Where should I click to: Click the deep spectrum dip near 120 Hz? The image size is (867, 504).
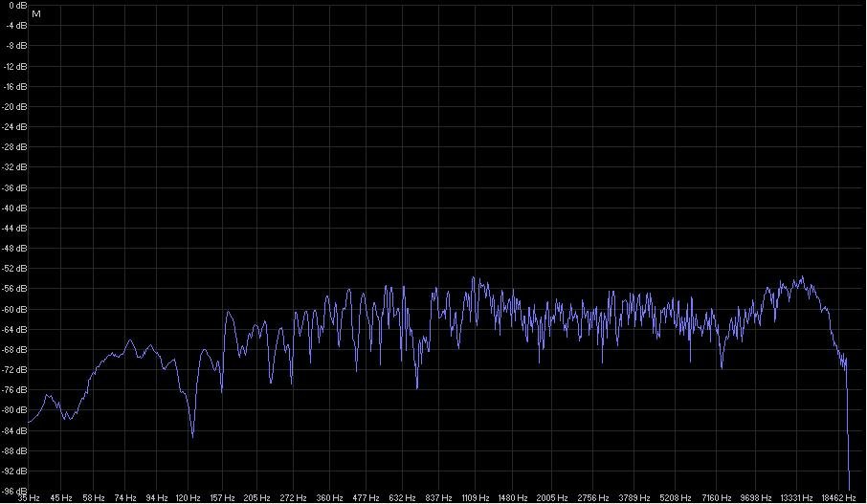[192, 435]
